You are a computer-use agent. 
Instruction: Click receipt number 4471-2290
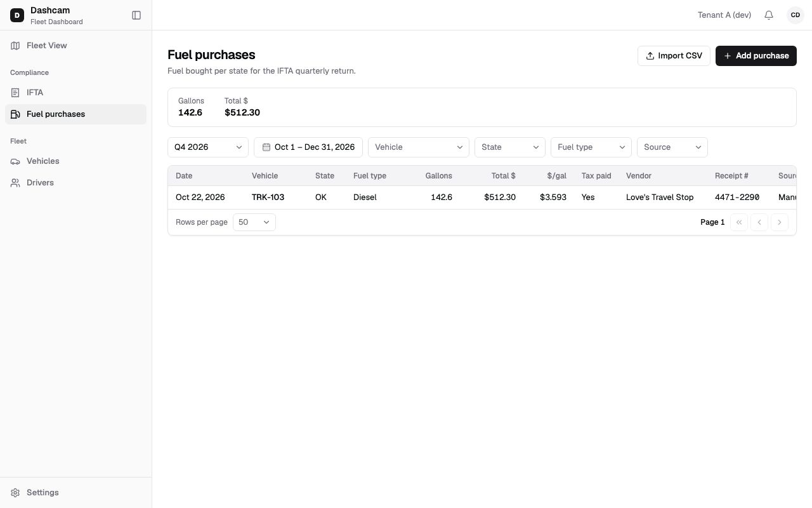pyautogui.click(x=737, y=197)
